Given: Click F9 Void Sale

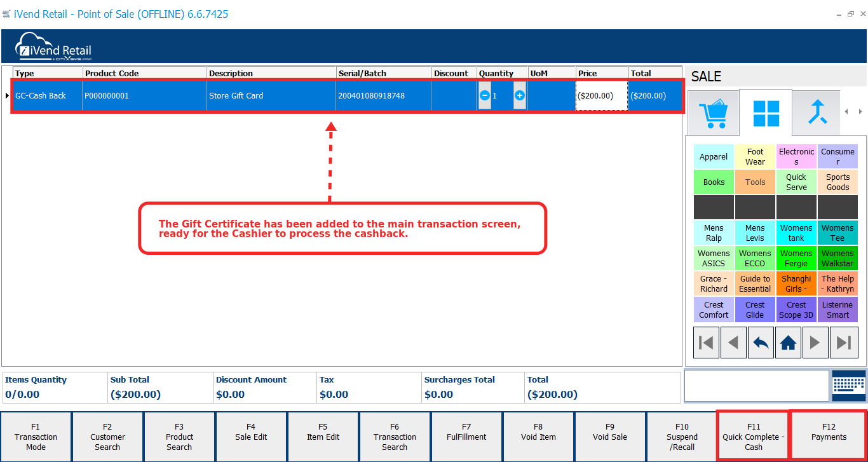Looking at the screenshot, I should (610, 437).
